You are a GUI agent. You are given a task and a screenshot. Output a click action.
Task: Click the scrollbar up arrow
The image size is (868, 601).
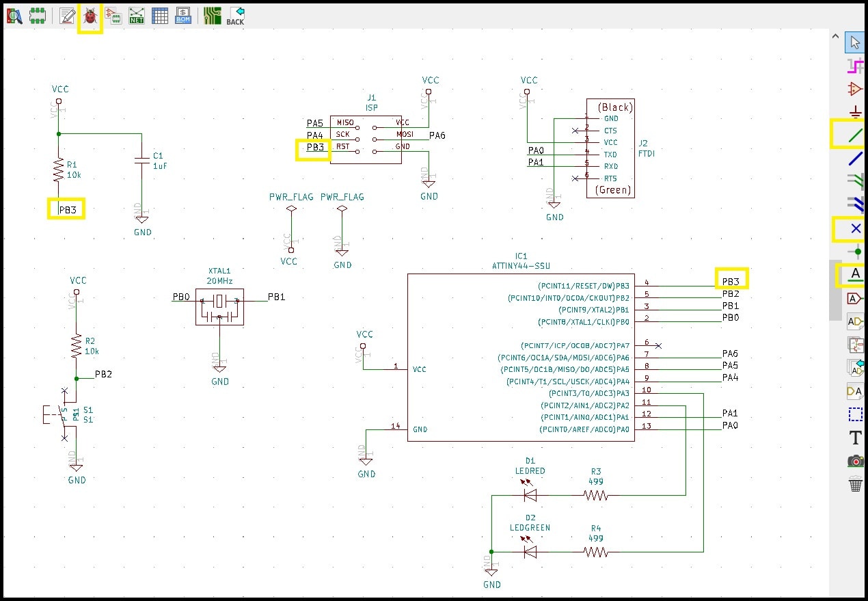click(835, 35)
